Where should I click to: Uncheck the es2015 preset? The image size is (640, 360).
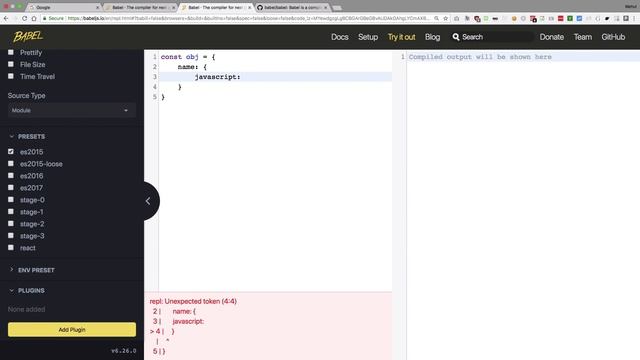[x=11, y=151]
